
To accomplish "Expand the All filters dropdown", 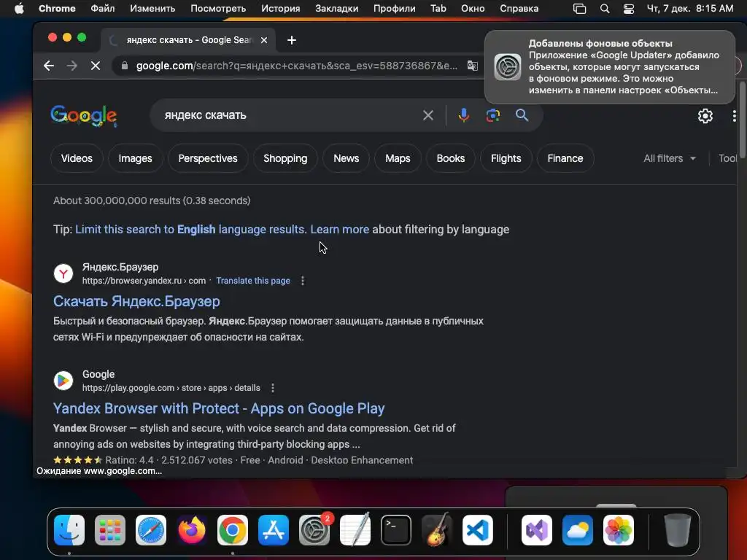I will [x=670, y=158].
